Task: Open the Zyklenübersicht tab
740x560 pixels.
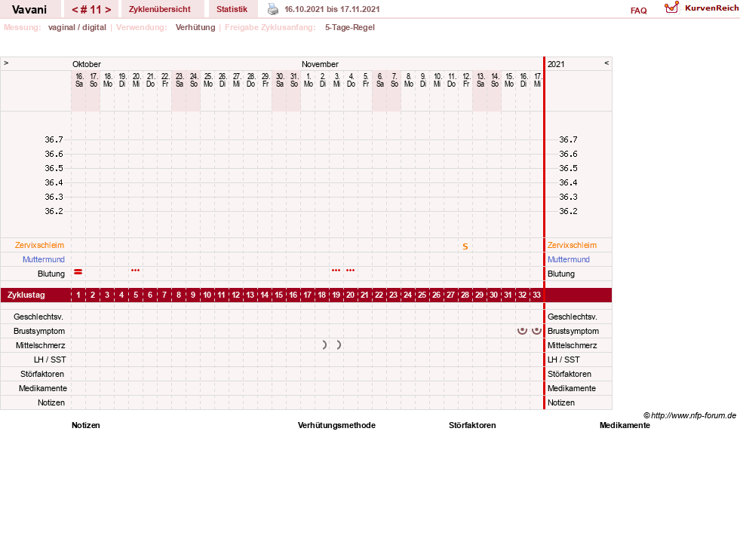Action: (159, 9)
